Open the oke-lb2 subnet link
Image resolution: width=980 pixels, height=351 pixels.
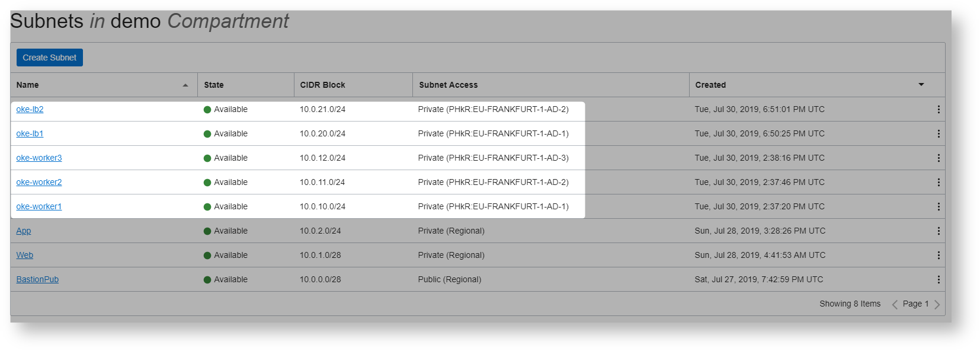[x=30, y=110]
